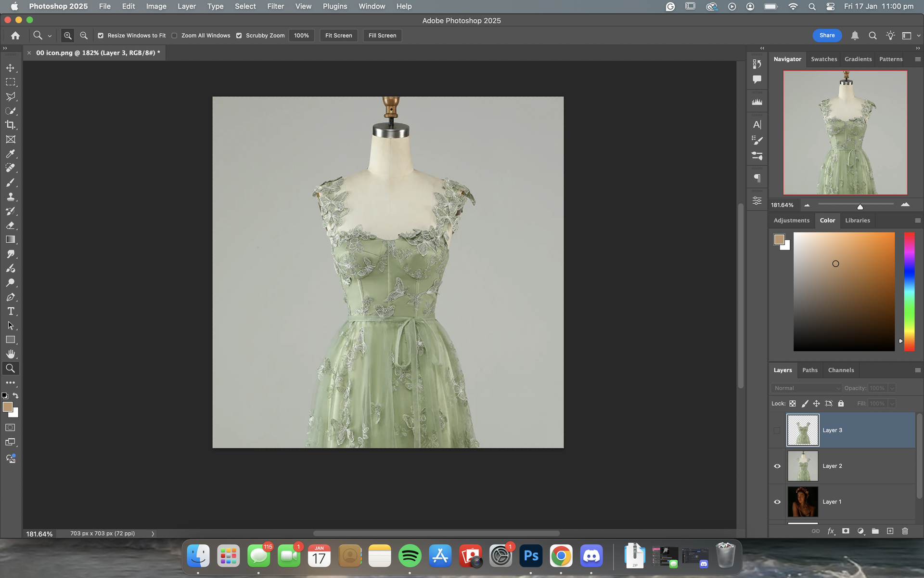
Task: Enable Zoom All Windows checkbox
Action: pyautogui.click(x=175, y=36)
